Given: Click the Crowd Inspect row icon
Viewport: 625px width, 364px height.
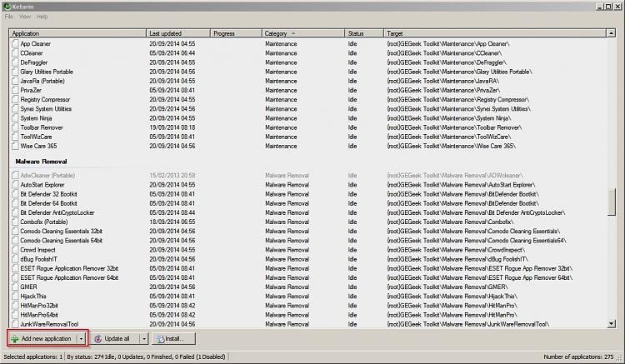Looking at the screenshot, I should [15, 249].
